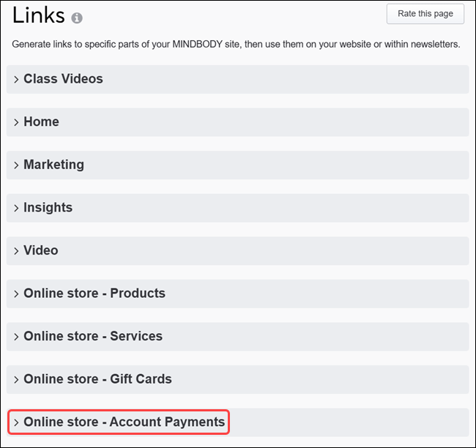Expand the Video section chevron
The image size is (476, 448).
click(x=16, y=251)
